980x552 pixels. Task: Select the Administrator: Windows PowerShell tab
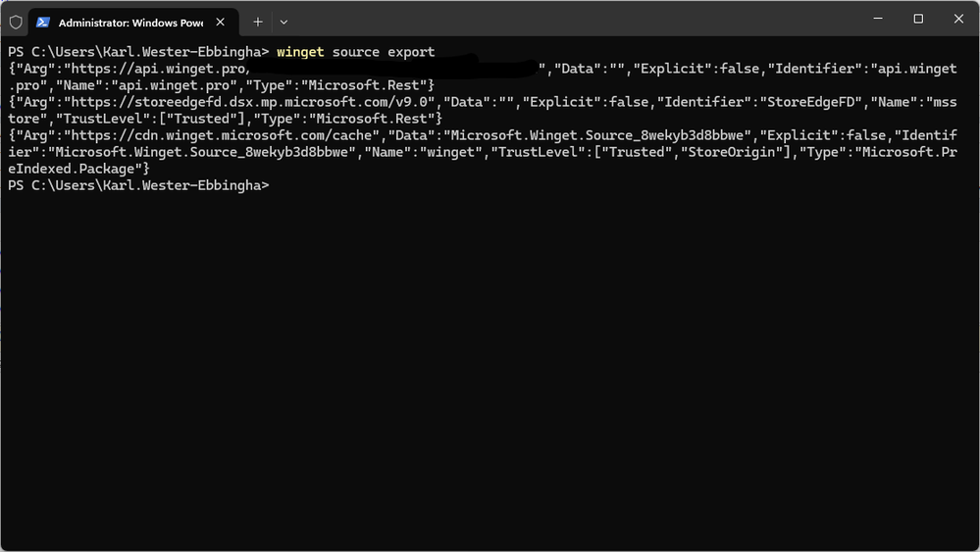click(133, 23)
